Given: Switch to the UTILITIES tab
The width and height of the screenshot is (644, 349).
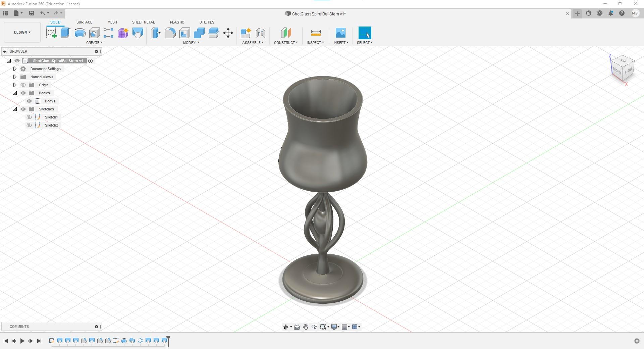Looking at the screenshot, I should (207, 22).
